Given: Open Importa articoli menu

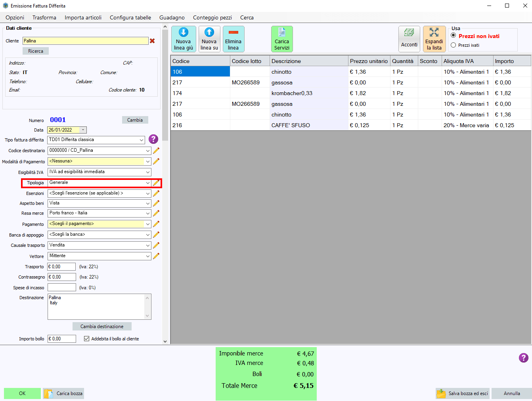Looking at the screenshot, I should (83, 17).
